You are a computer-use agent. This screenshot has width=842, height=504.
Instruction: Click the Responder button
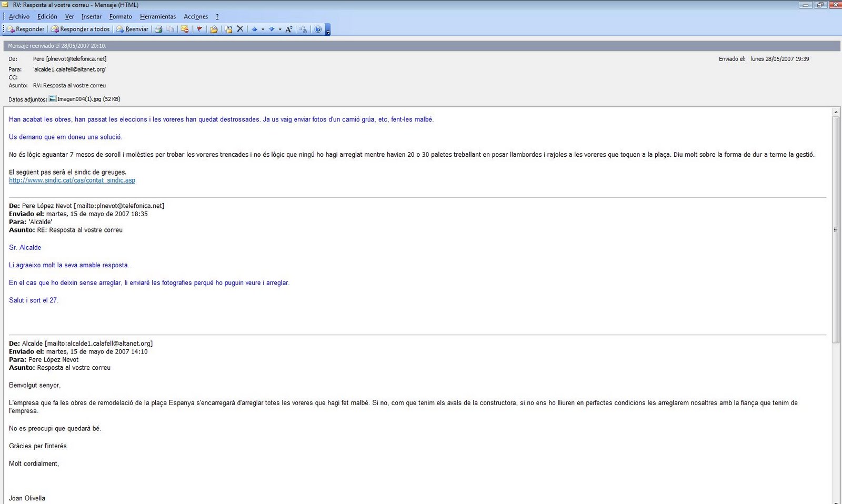click(x=26, y=29)
